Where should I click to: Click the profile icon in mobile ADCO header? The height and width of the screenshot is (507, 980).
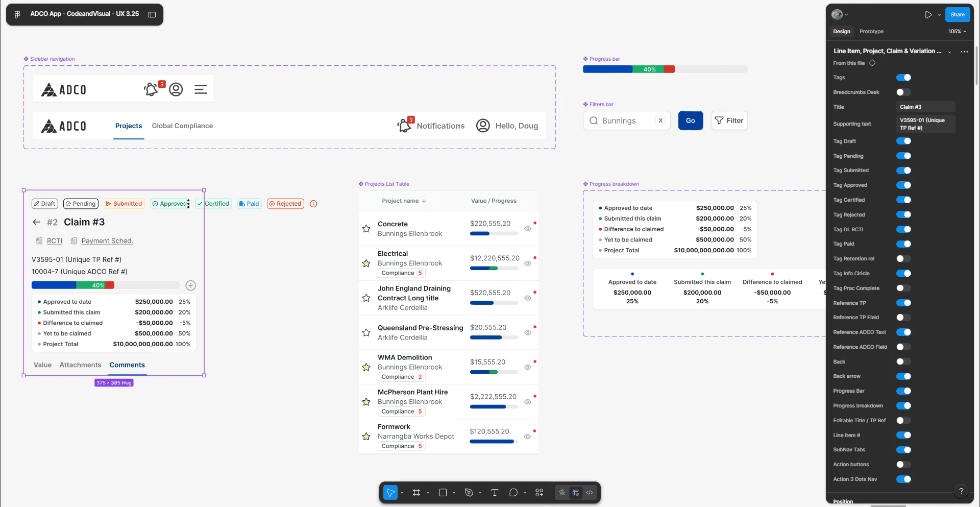[176, 89]
